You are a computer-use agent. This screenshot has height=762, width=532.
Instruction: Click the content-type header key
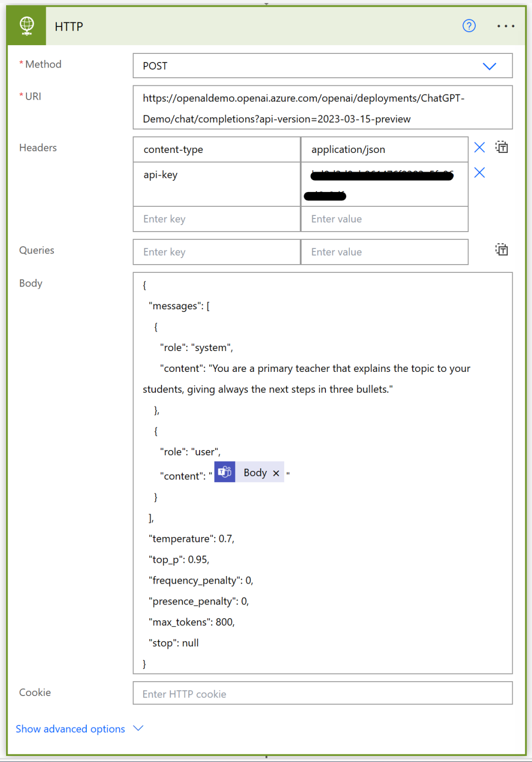(x=217, y=149)
